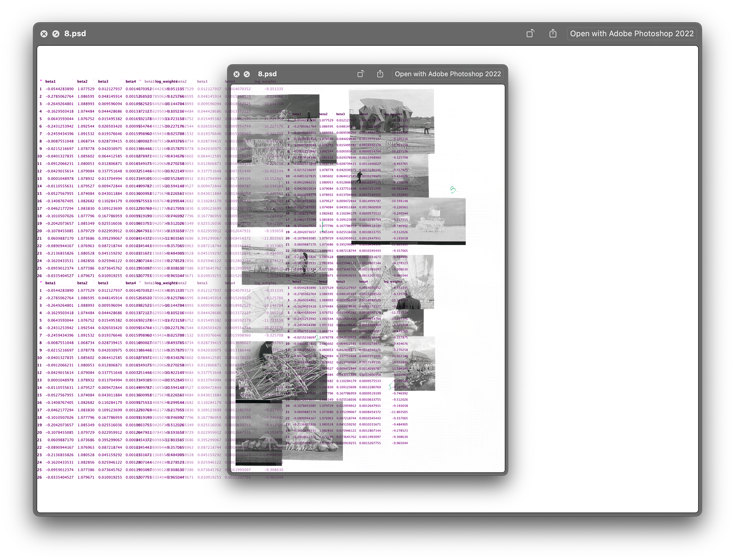Click the full screen icon in the inner 8.psd window
The height and width of the screenshot is (560, 735).
[x=247, y=74]
